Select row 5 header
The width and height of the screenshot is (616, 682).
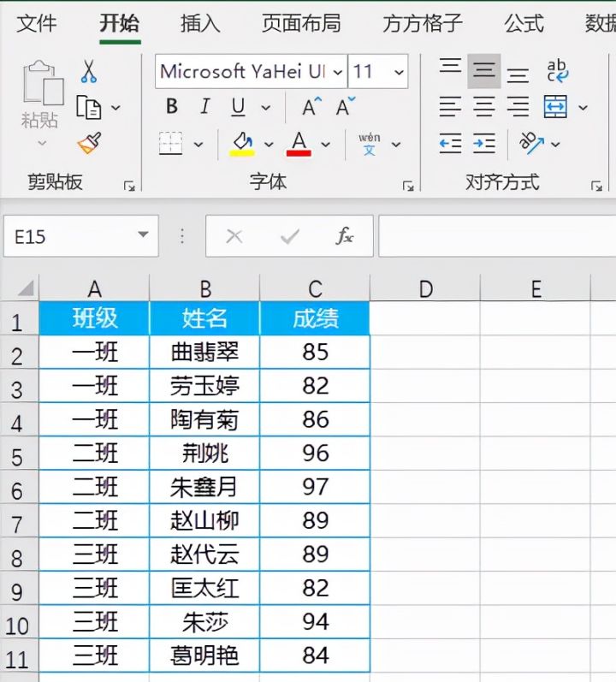click(x=19, y=454)
